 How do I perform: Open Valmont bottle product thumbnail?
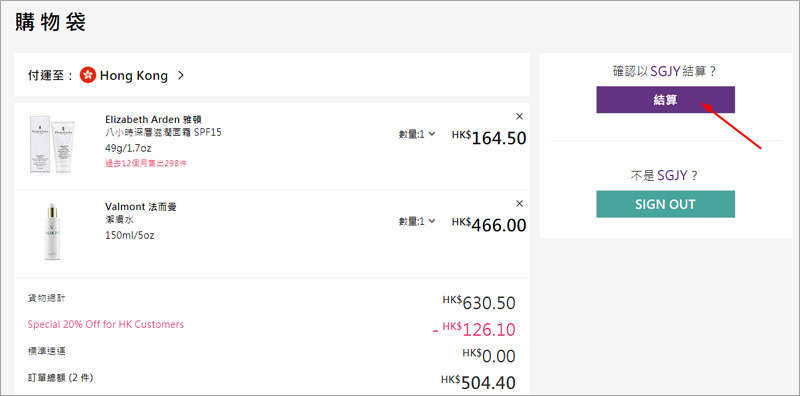(52, 232)
